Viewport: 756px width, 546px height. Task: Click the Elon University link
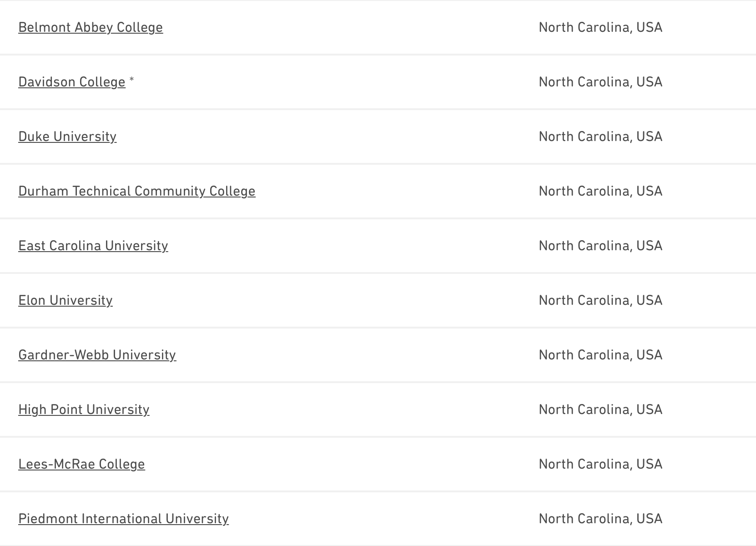pos(66,300)
